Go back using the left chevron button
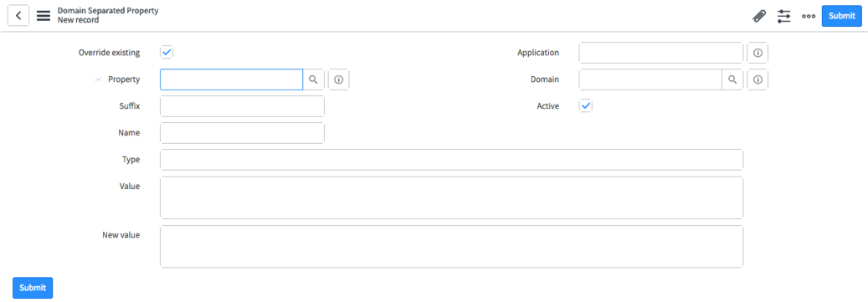 point(18,16)
